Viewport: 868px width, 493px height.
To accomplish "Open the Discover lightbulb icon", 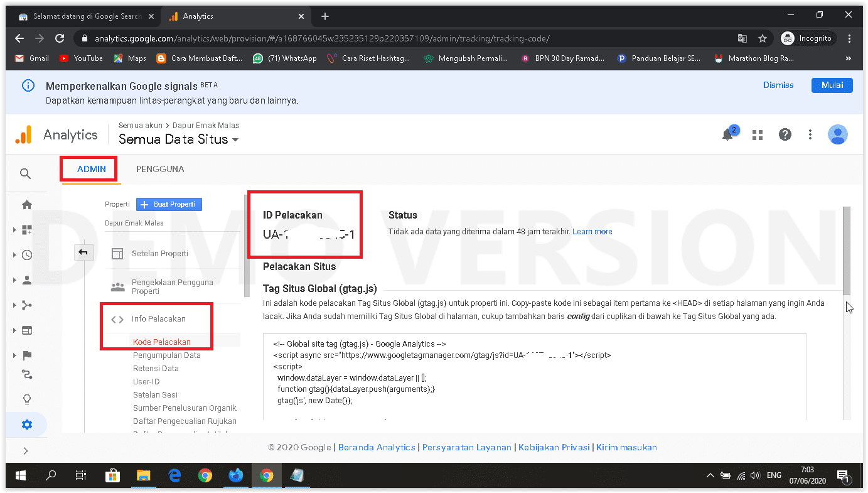I will 27,399.
